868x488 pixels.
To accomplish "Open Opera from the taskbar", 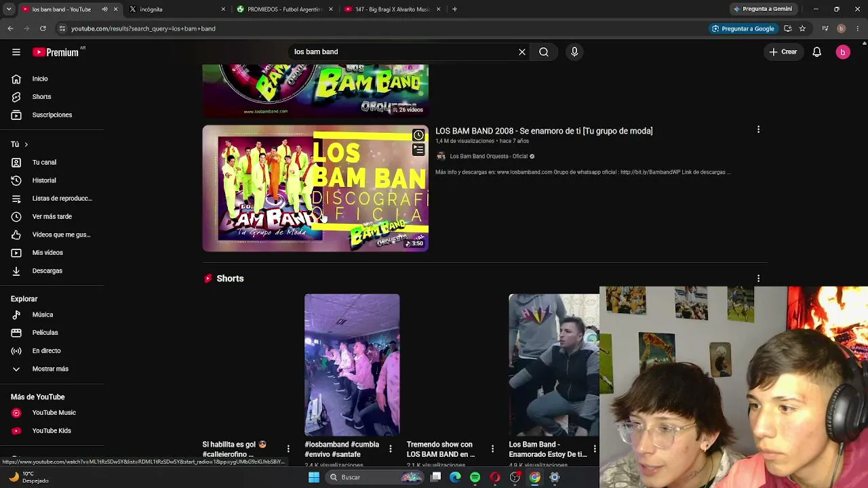I will tap(495, 477).
